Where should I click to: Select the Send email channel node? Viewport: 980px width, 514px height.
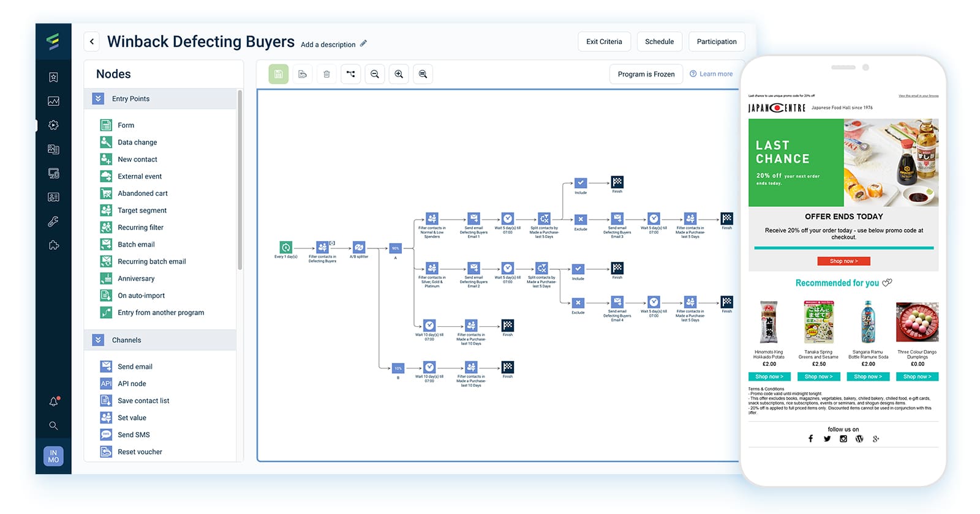[x=126, y=367]
